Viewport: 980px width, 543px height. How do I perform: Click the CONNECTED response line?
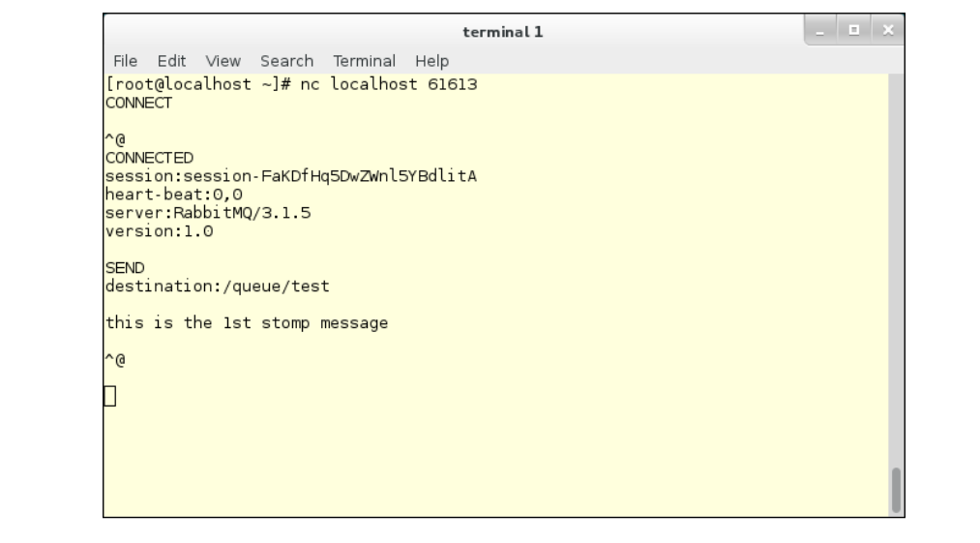coord(149,158)
